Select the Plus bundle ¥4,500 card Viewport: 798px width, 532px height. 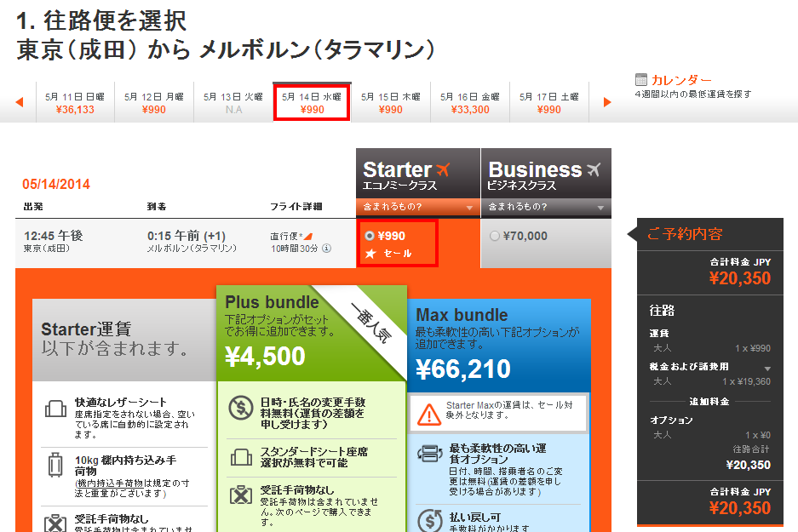point(312,333)
